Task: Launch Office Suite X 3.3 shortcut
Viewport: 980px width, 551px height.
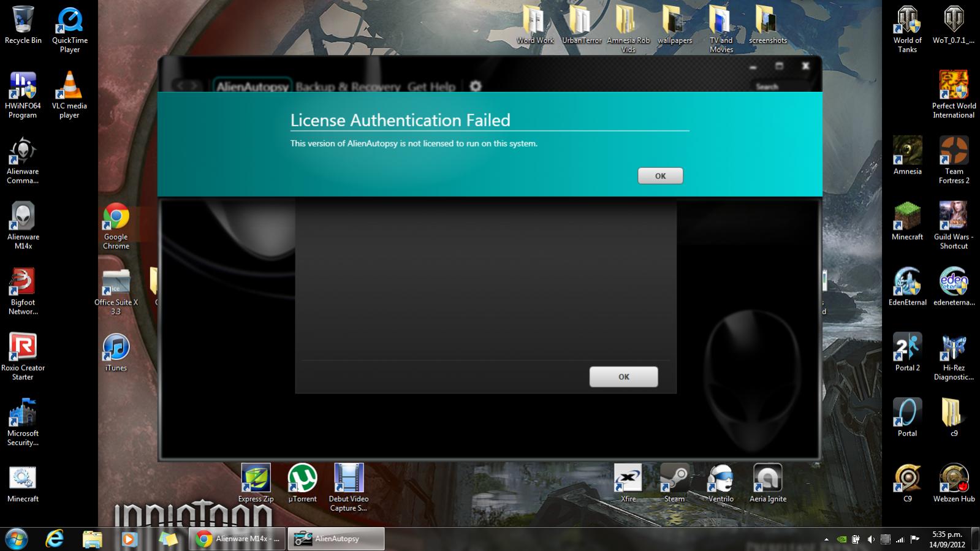Action: [116, 292]
